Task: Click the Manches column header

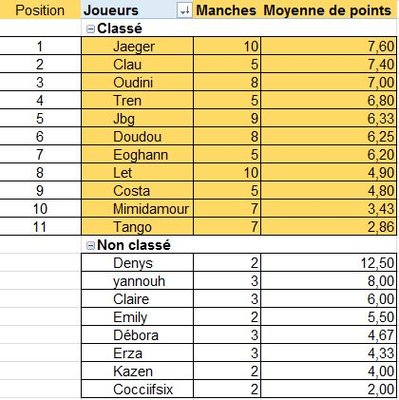Action: tap(226, 10)
